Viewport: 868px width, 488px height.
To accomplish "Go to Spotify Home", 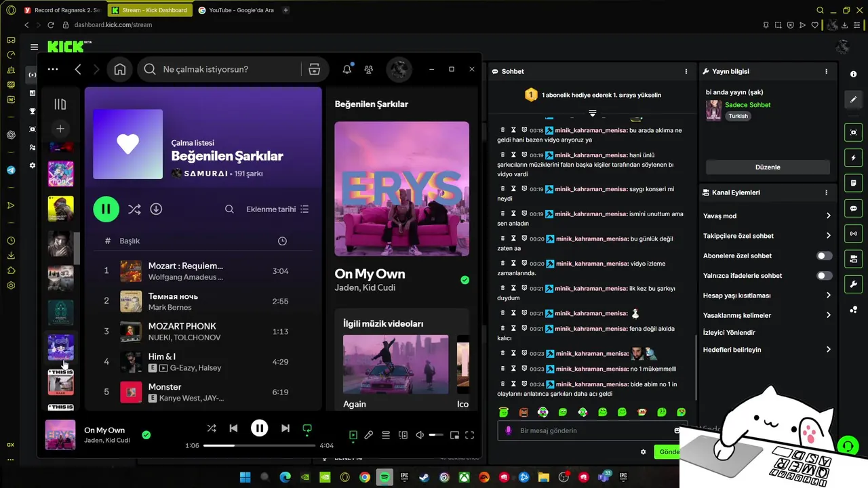I will click(x=120, y=69).
